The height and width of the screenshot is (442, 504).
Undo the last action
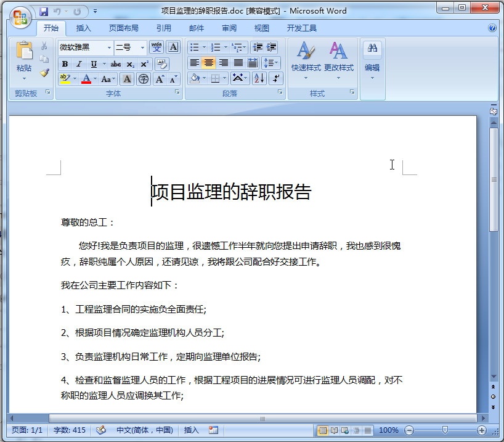click(57, 12)
